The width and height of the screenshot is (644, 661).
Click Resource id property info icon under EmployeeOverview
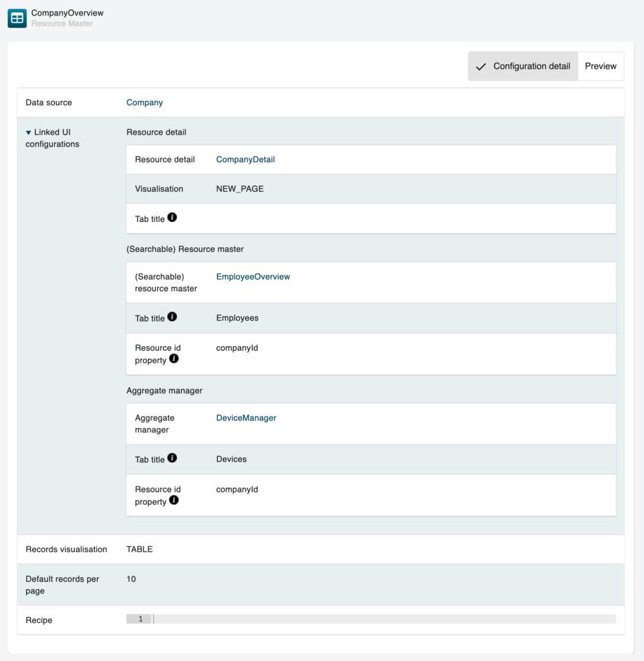point(174,359)
